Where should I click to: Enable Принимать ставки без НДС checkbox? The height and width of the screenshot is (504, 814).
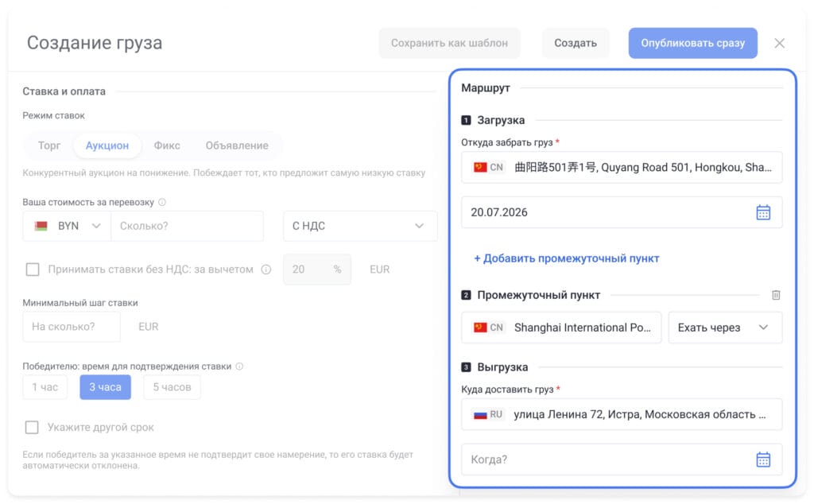[x=33, y=269]
